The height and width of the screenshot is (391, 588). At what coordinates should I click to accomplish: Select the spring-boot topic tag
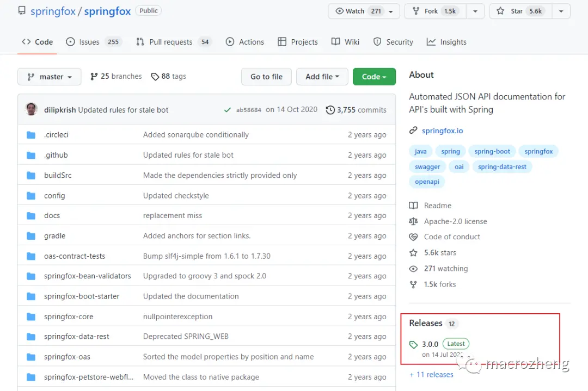click(492, 152)
